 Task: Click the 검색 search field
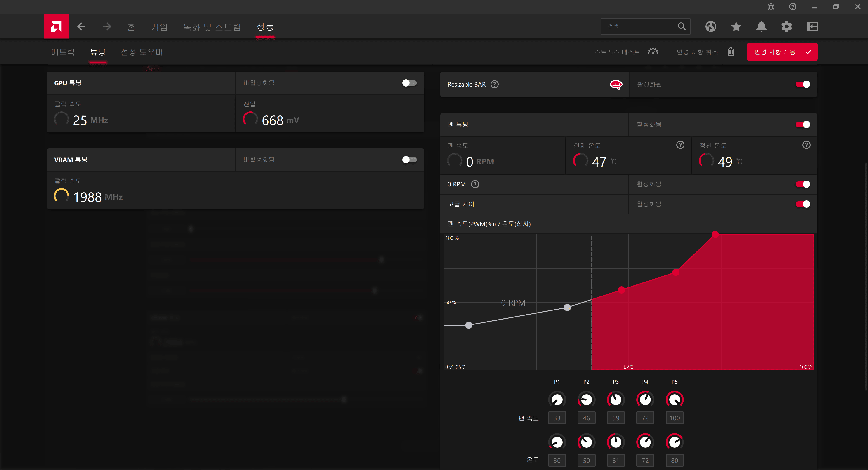click(640, 26)
